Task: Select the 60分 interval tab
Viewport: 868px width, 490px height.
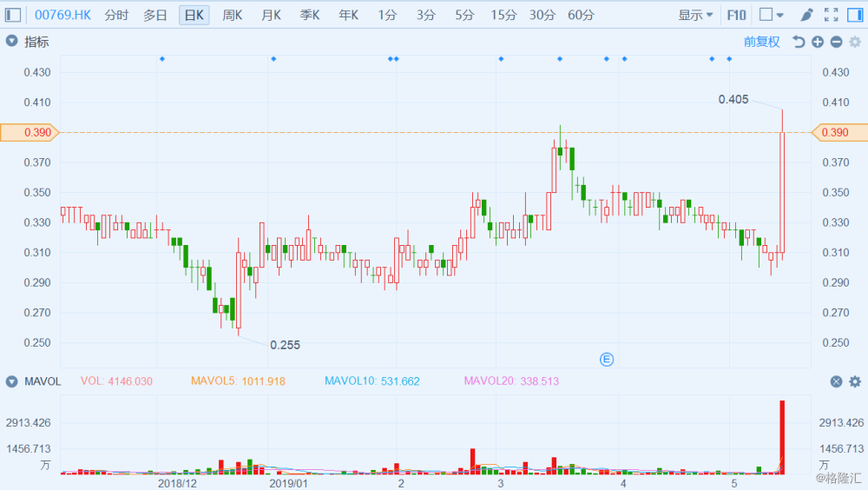Action: pos(581,15)
